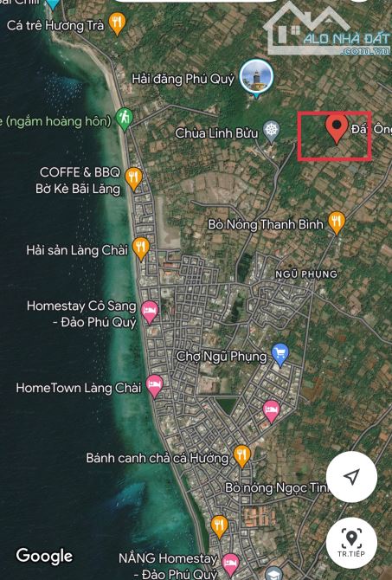Tap the hiking viewpoint marker for ngắm hoàng hôn

pyautogui.click(x=125, y=119)
